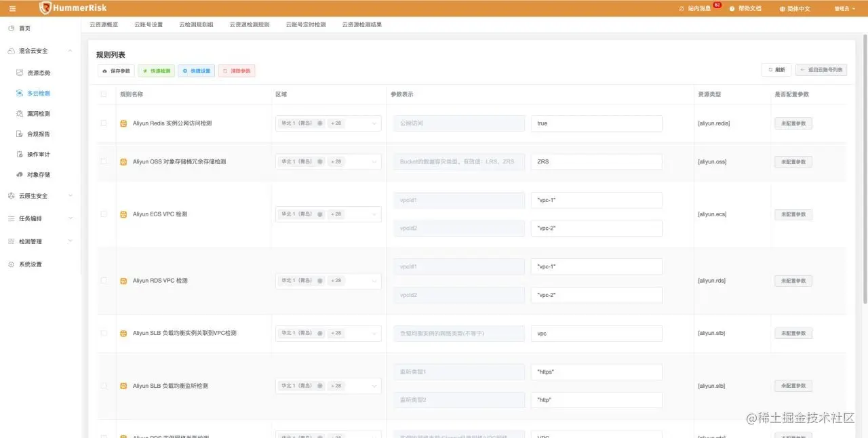Switch to 云资源概览 tab
The image size is (868, 438).
point(104,24)
